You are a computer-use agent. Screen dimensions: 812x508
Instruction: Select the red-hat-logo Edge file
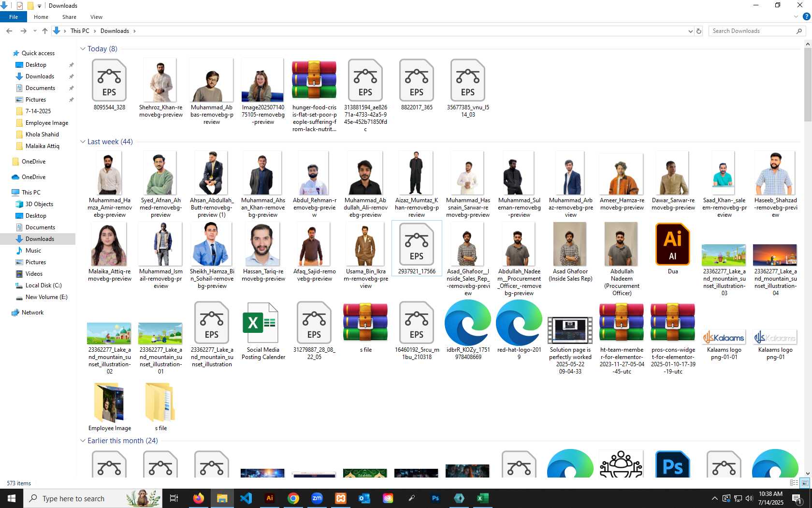click(x=519, y=331)
